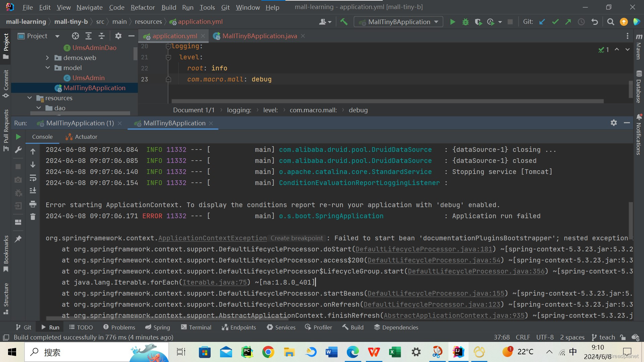
Task: Collapse the resources folder in Project tree
Action: click(x=30, y=98)
